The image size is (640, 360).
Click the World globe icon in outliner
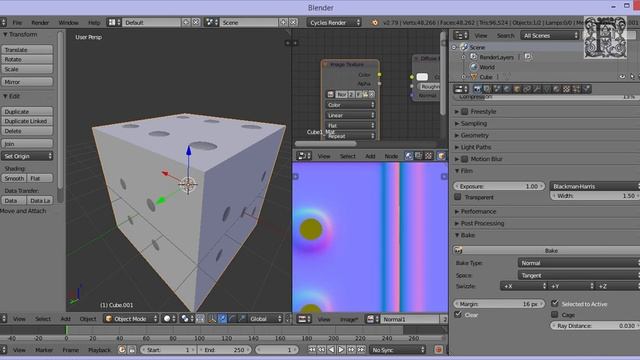tap(473, 67)
